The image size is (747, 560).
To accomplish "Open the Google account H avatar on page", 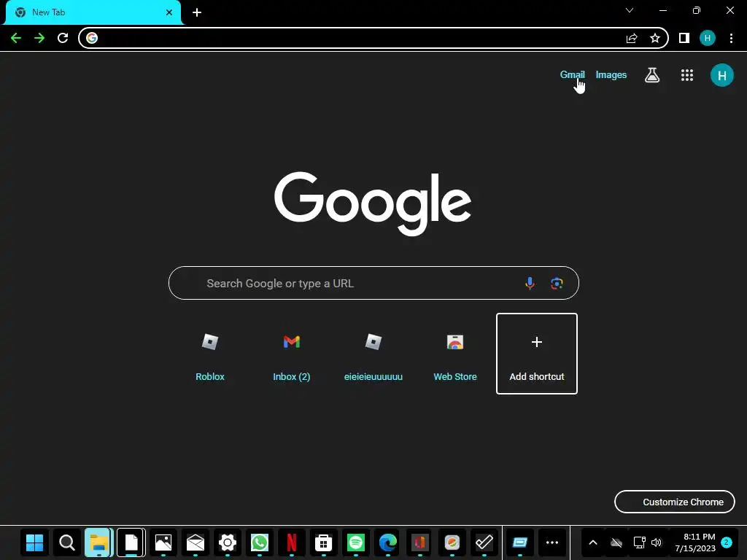I will click(x=722, y=75).
